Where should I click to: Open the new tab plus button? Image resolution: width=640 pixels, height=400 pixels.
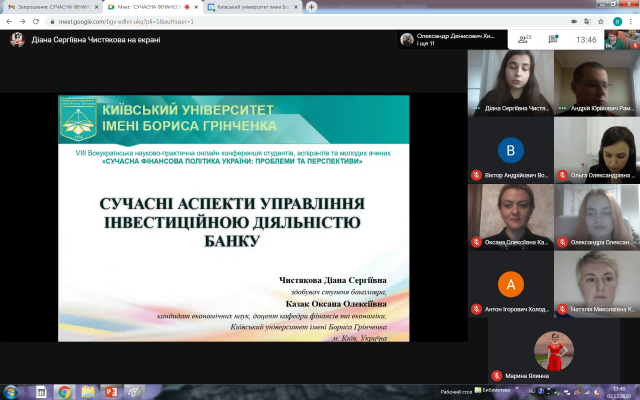(312, 6)
